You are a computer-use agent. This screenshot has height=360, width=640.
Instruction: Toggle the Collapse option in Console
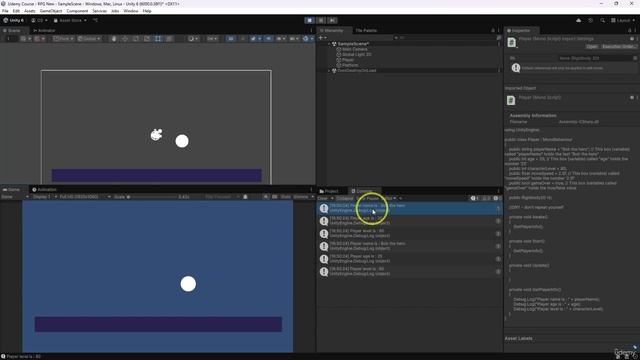(x=345, y=198)
